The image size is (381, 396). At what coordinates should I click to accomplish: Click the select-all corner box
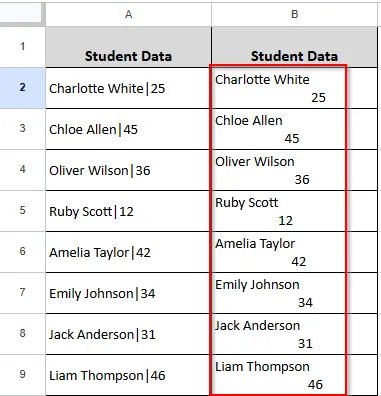coord(22,14)
